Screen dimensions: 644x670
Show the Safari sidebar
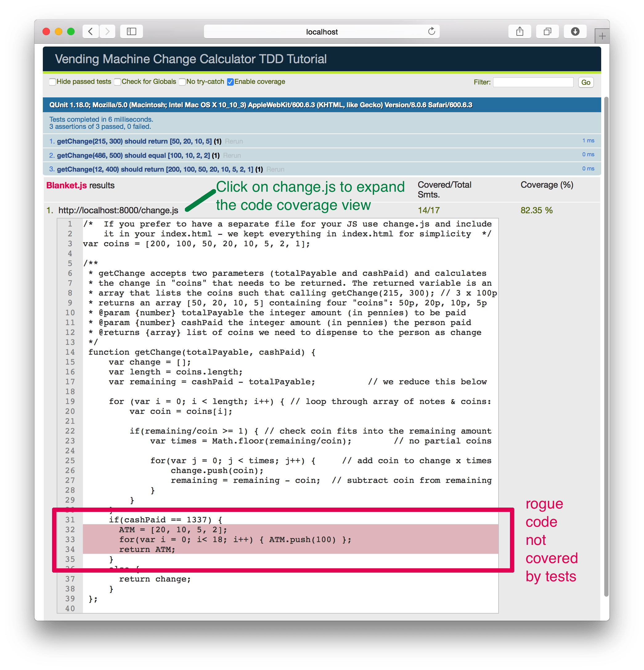point(132,31)
